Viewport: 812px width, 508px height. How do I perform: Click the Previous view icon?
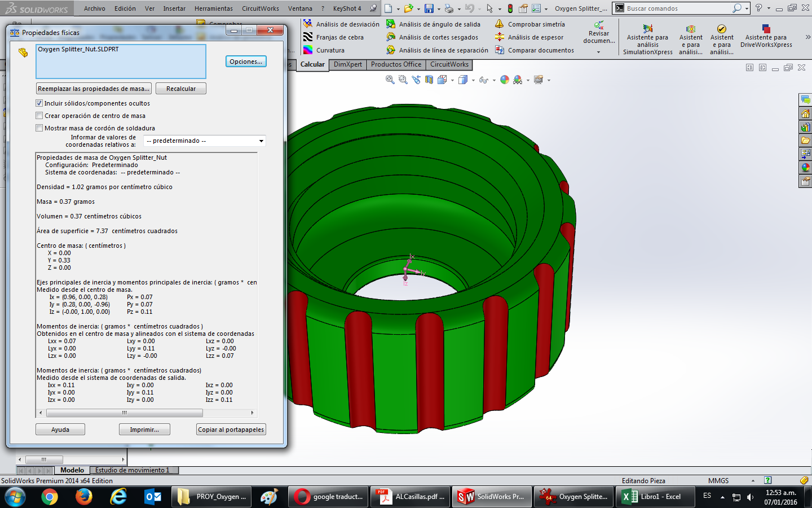click(x=416, y=80)
